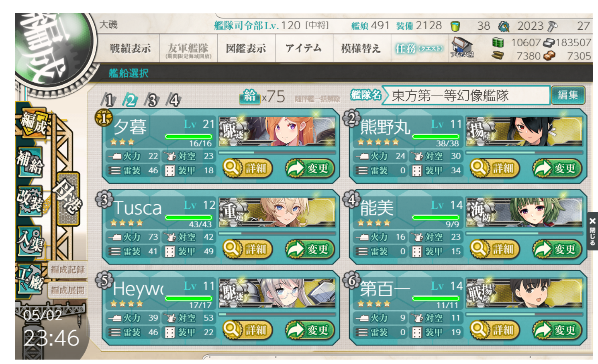Open the 工廠 factory sidebar icon

[31, 279]
